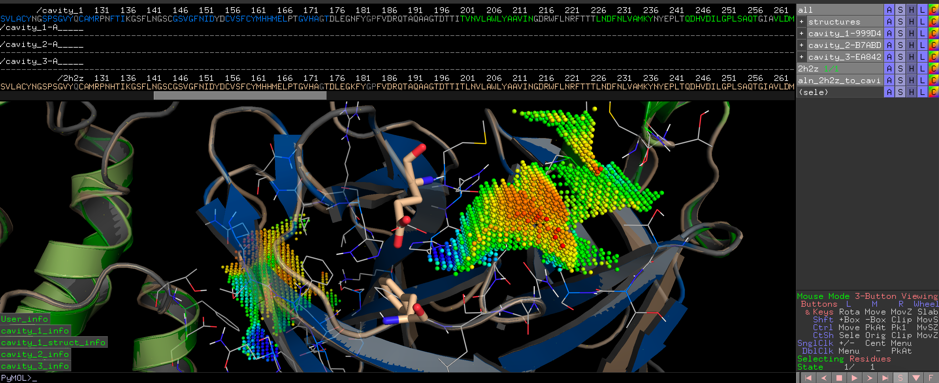Image resolution: width=939 pixels, height=383 pixels.
Task: Open cavity_1_info overlay label
Action: point(35,331)
